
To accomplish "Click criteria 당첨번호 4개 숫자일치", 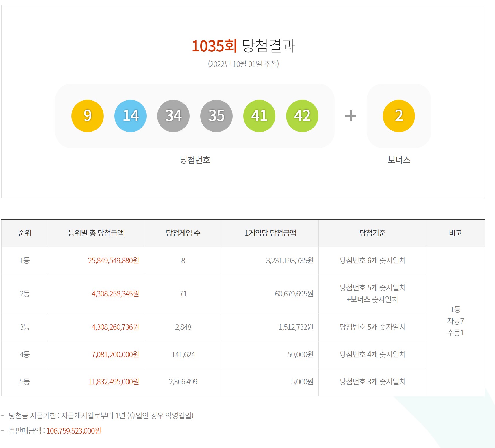I will click(x=372, y=355).
